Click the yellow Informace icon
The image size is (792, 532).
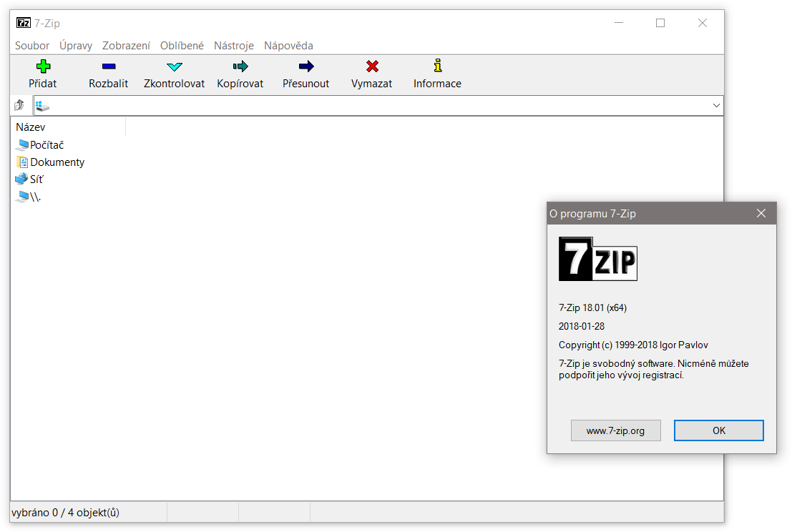point(437,66)
